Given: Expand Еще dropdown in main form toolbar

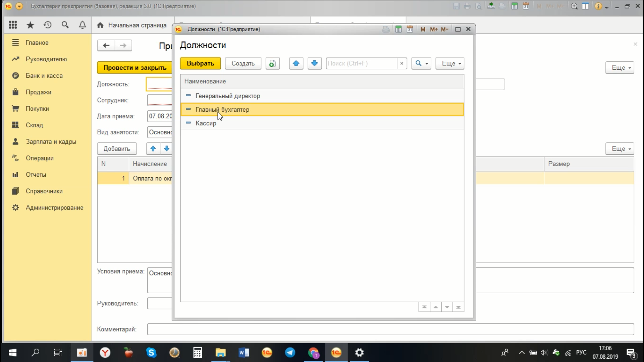Looking at the screenshot, I should point(619,67).
